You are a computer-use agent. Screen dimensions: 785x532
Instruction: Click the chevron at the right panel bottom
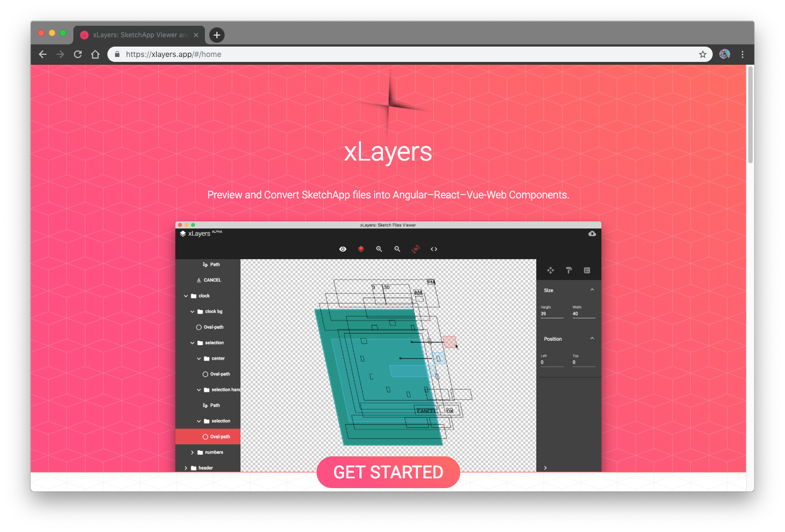(x=545, y=468)
